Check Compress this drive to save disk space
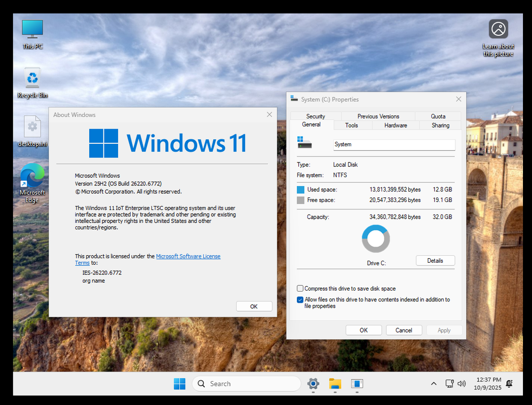Image resolution: width=532 pixels, height=405 pixels. pyautogui.click(x=300, y=289)
